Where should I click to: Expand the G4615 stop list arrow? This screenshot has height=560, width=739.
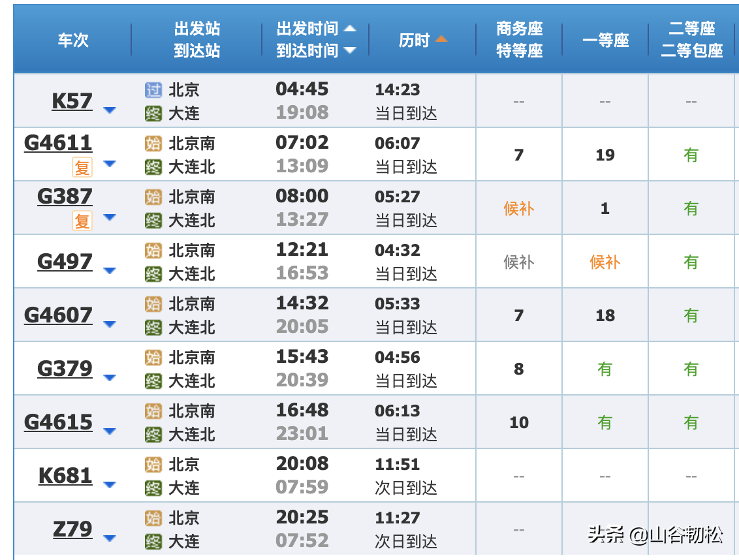click(x=109, y=431)
